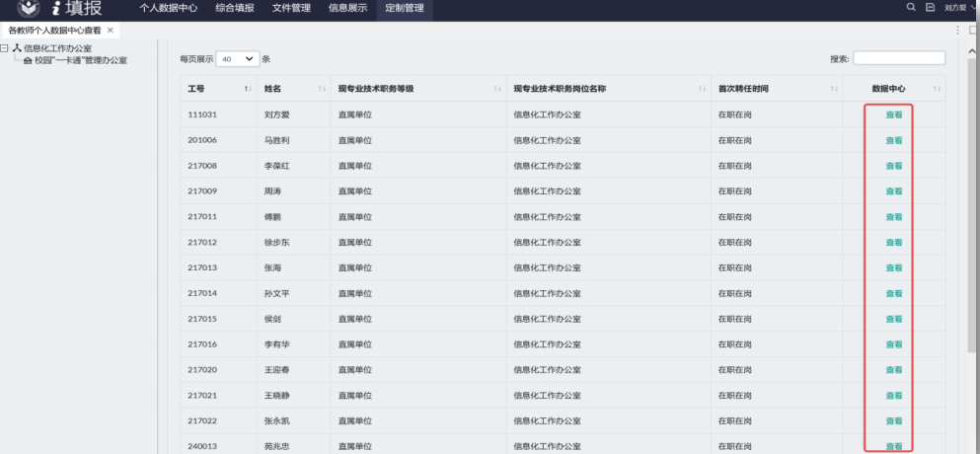Open the 个人数据中心 menu
Viewport: 980px width, 454px height.
tap(168, 8)
